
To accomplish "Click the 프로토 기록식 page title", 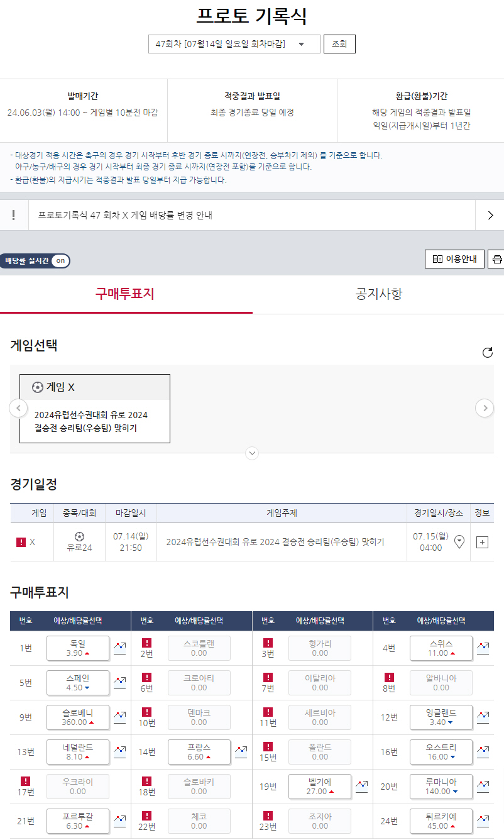I will (x=252, y=16).
